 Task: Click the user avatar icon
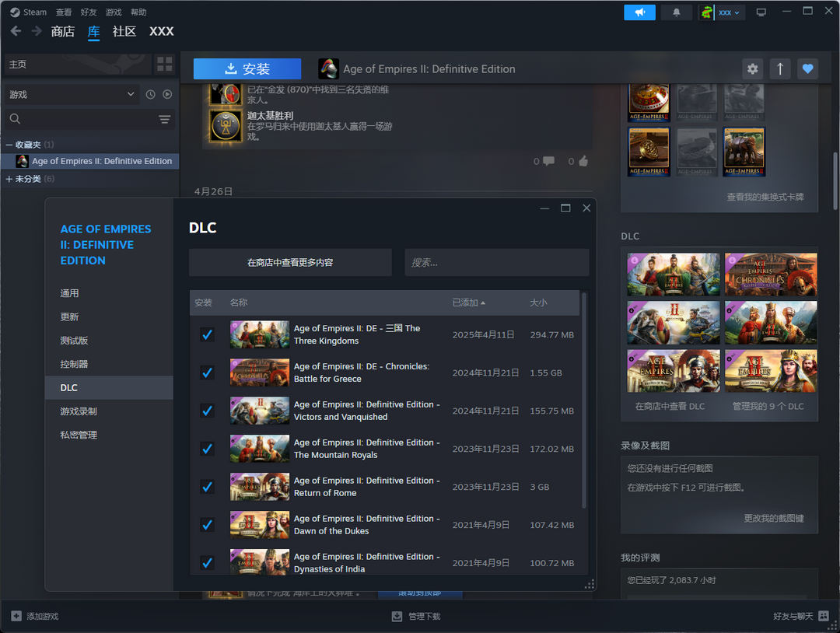pyautogui.click(x=706, y=12)
